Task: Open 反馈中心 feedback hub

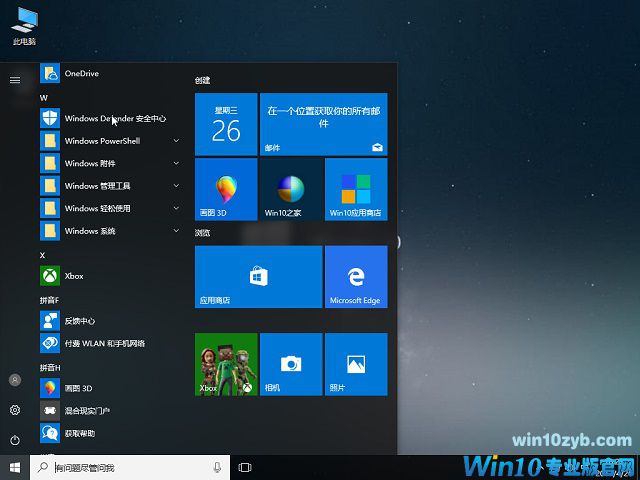Action: (80, 321)
